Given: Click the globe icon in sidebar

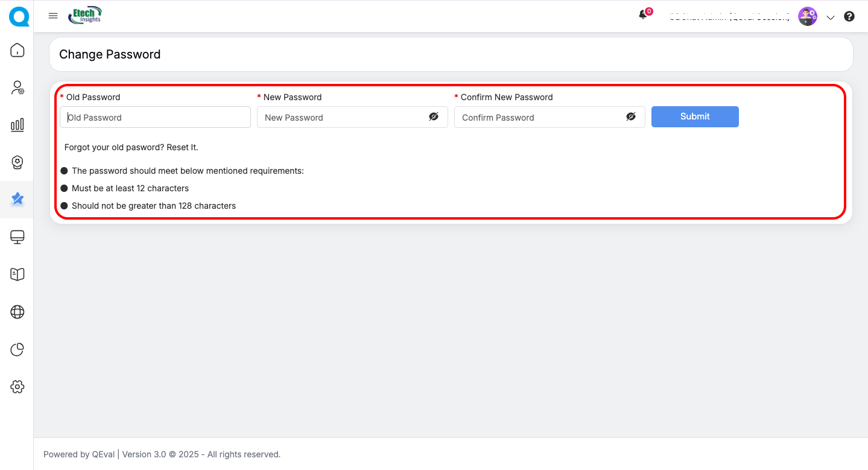Looking at the screenshot, I should click(x=17, y=312).
